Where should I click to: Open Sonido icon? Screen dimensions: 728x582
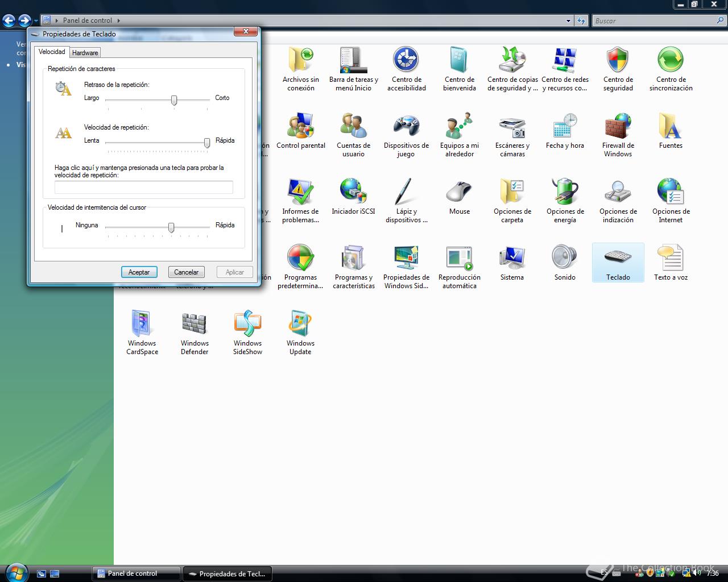click(565, 264)
